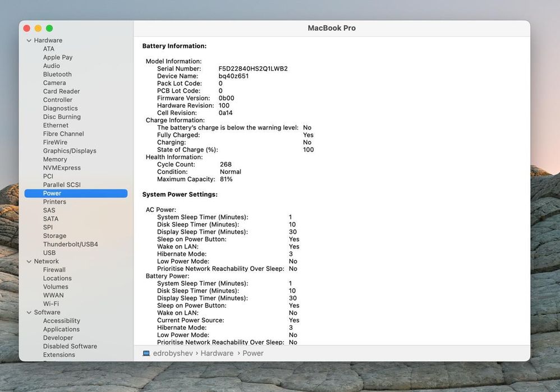Select Controller in the sidebar
The height and width of the screenshot is (392, 560).
coord(57,100)
